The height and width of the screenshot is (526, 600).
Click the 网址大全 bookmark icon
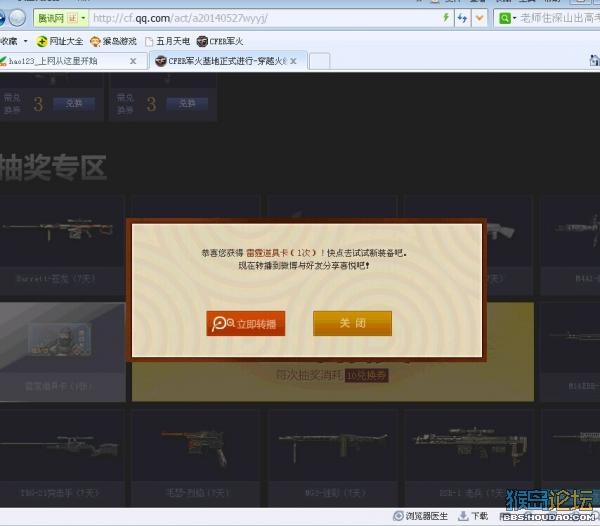pos(42,41)
